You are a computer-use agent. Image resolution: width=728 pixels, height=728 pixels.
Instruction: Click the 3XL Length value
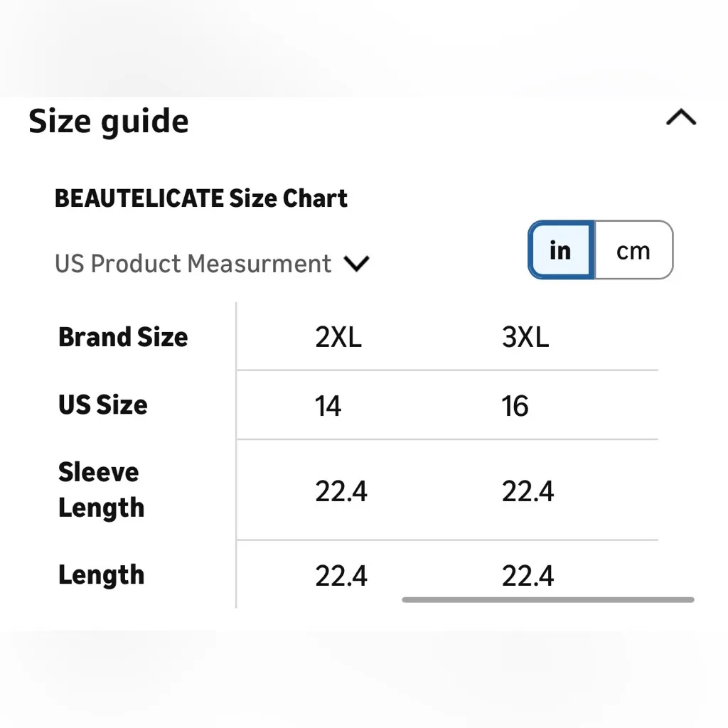point(528,575)
